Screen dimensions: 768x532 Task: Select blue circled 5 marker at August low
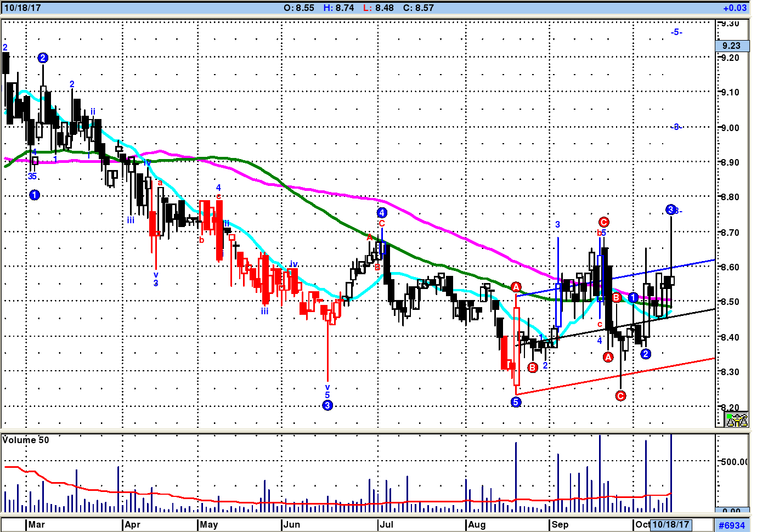516,402
